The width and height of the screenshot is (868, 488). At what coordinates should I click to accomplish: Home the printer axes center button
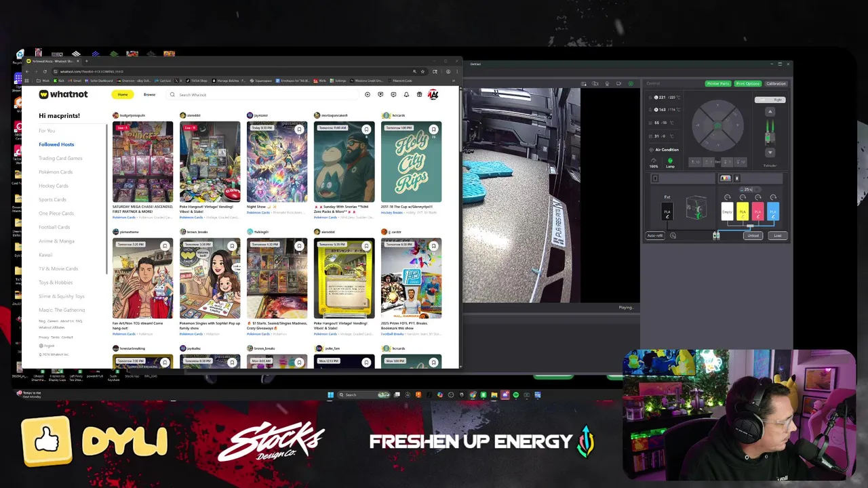tap(717, 125)
